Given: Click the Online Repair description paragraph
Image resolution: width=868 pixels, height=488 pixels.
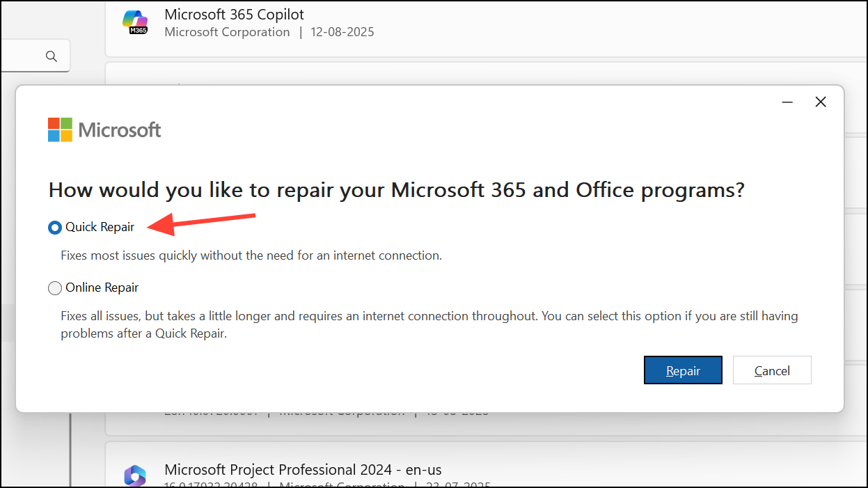Looking at the screenshot, I should pyautogui.click(x=429, y=324).
